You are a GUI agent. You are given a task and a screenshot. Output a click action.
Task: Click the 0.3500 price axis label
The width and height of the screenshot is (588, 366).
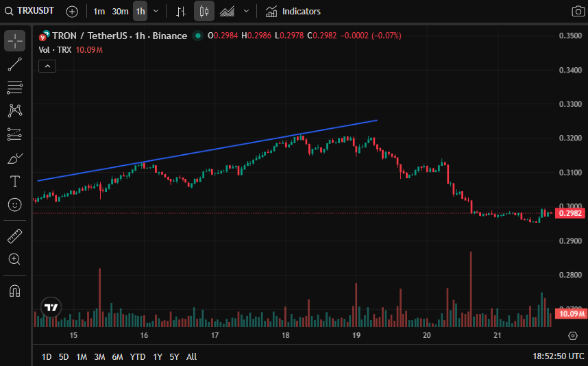570,36
